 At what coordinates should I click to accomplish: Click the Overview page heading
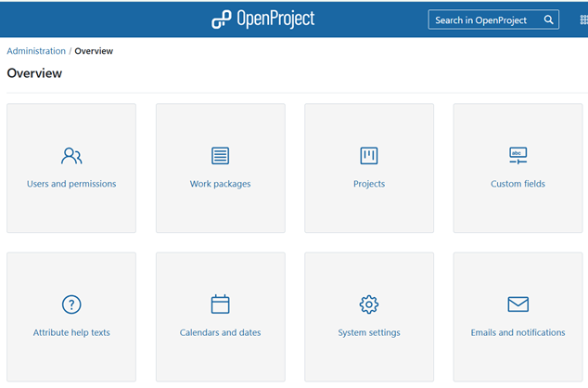34,73
